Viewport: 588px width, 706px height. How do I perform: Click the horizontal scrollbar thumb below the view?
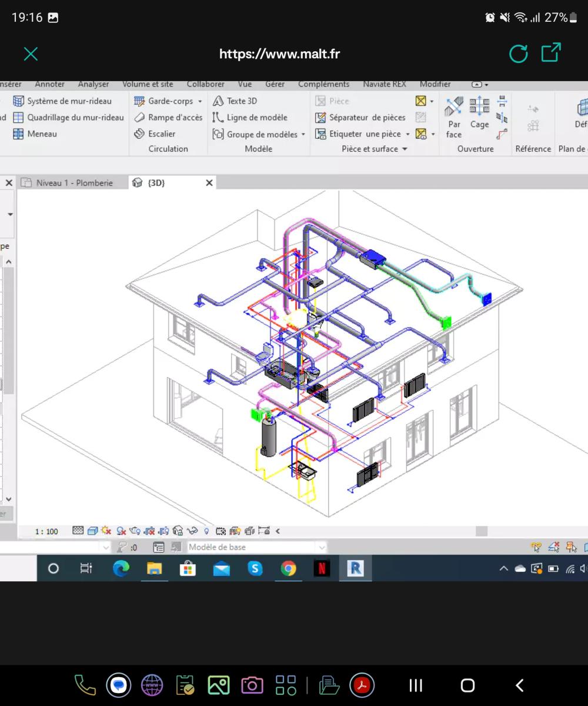click(x=482, y=531)
